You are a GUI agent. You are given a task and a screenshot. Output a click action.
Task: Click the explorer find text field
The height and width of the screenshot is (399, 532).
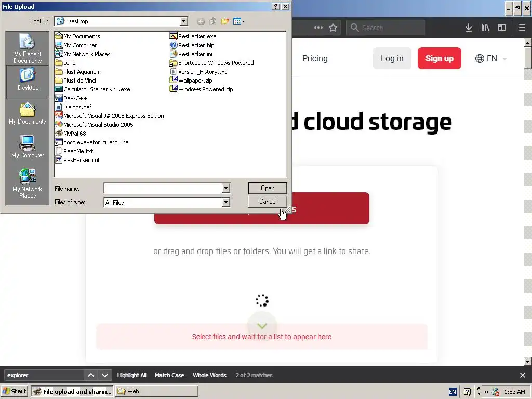click(44, 375)
